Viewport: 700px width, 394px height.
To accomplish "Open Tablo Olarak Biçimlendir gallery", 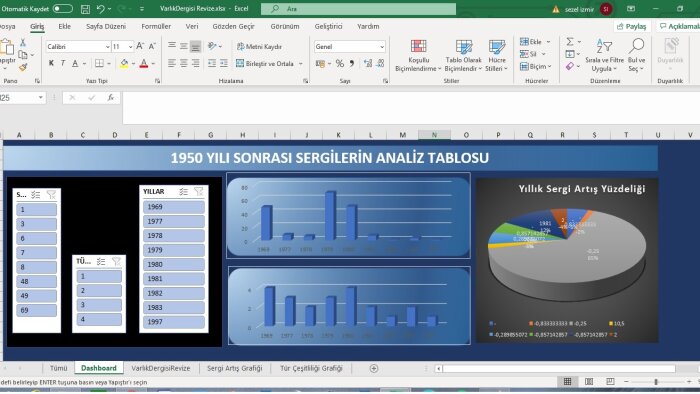I will pyautogui.click(x=463, y=56).
